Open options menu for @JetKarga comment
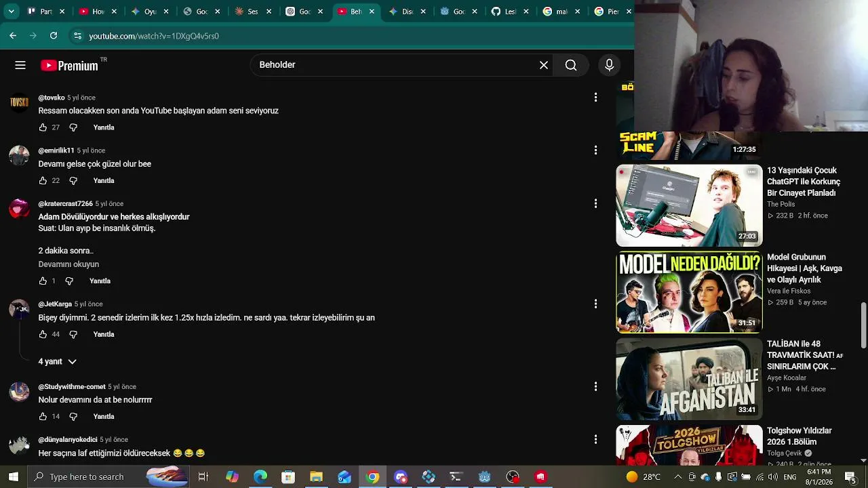 pyautogui.click(x=595, y=304)
